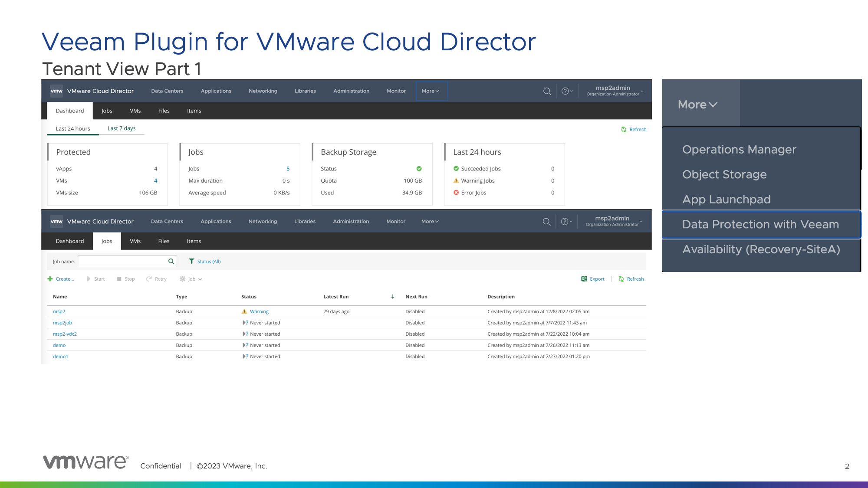Select Operations Manager in the More menu
The height and width of the screenshot is (488, 868).
(x=739, y=150)
